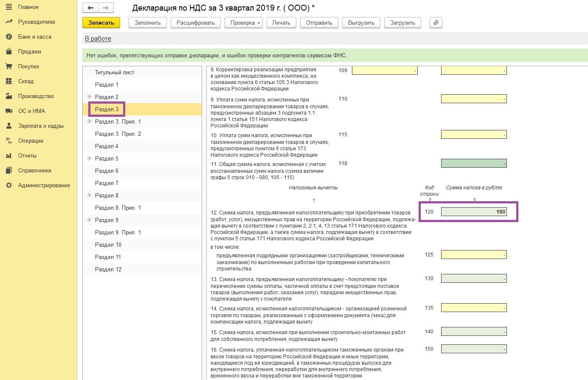
Task: Click the Отправить button
Action: 319,23
